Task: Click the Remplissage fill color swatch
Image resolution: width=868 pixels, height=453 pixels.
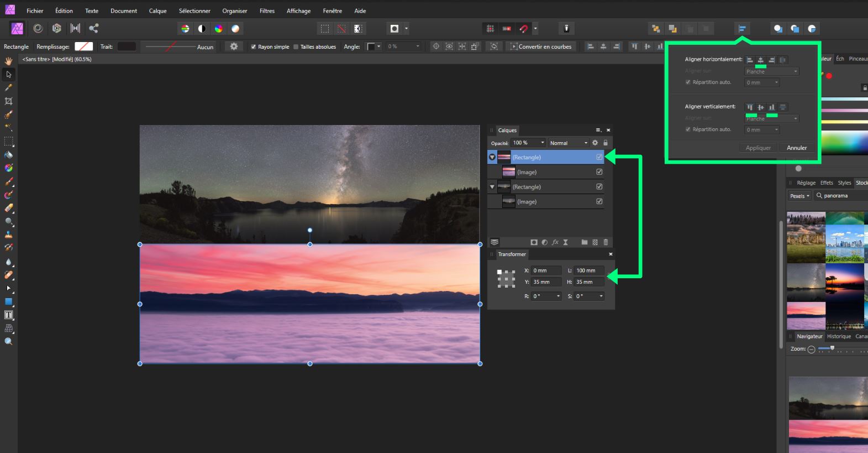Action: [83, 46]
